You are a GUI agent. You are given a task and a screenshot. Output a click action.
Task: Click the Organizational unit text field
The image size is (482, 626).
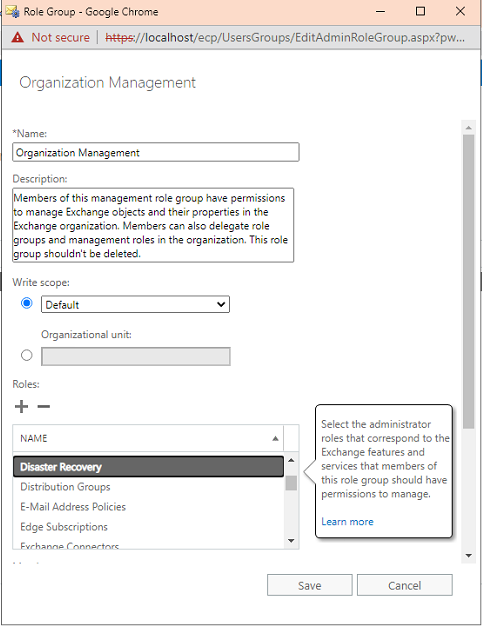click(x=136, y=356)
